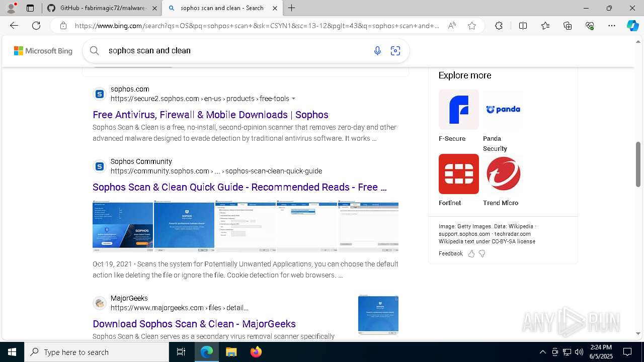Open the tab actions menu icon

30,8
